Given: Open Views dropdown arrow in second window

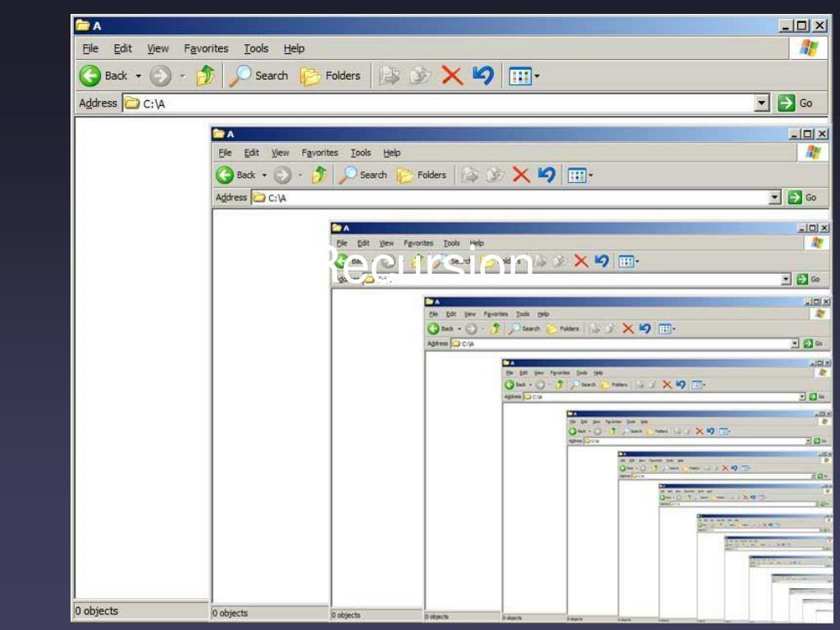Looking at the screenshot, I should tap(591, 176).
